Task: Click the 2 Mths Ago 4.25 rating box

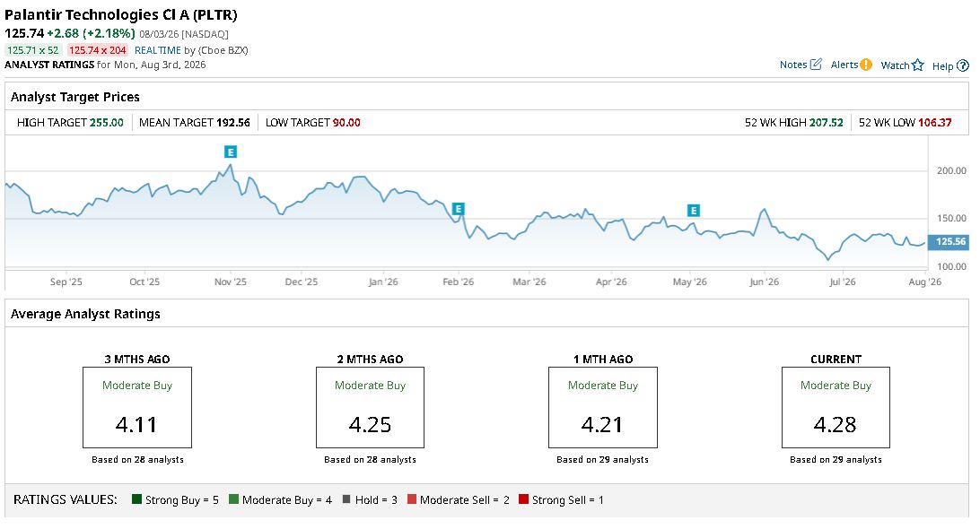Action: [370, 407]
